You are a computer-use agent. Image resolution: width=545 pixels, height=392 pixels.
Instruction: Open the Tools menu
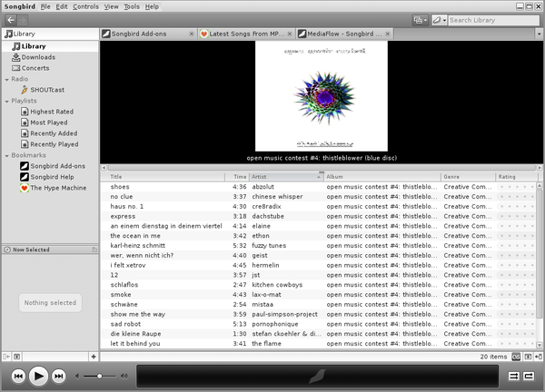tap(132, 6)
